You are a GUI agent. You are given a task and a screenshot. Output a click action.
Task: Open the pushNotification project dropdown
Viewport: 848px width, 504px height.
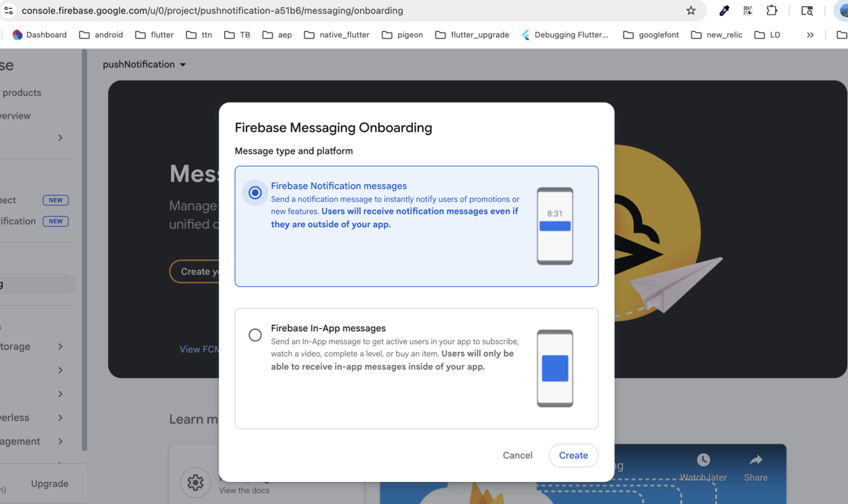tap(144, 64)
